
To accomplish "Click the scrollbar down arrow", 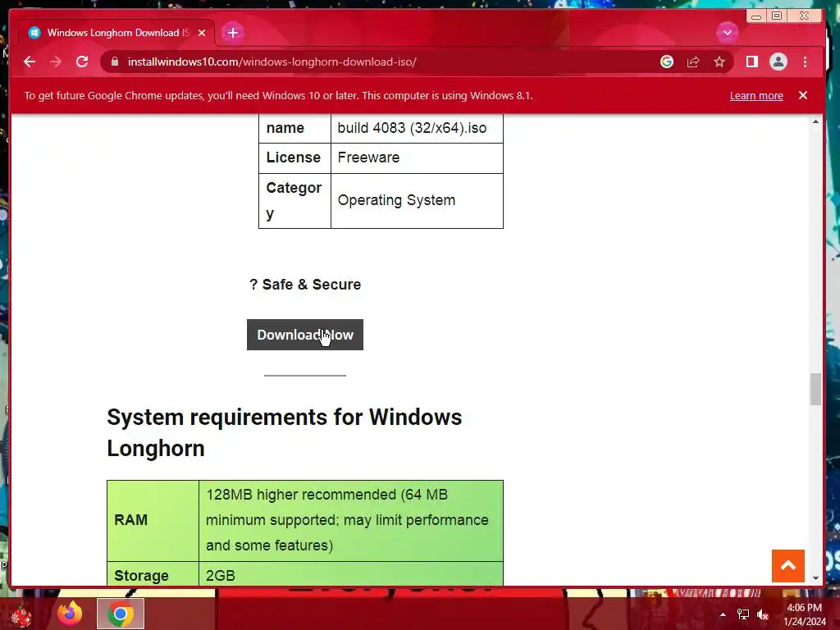I will pyautogui.click(x=815, y=578).
